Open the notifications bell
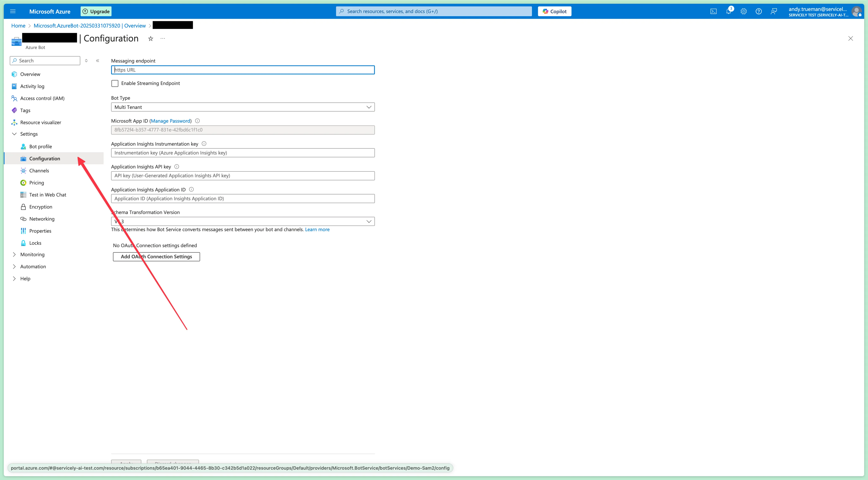868x480 pixels. (x=729, y=11)
